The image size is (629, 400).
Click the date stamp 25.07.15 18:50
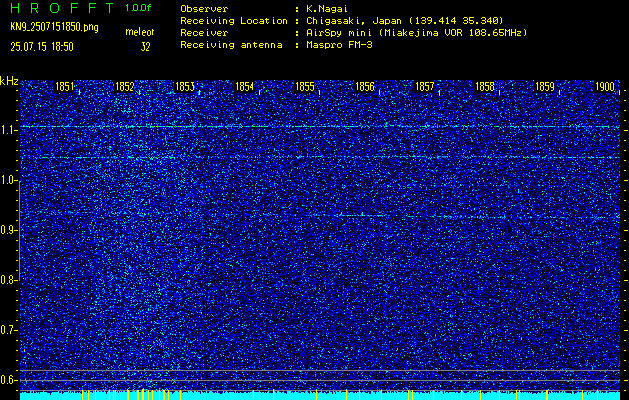pos(42,47)
